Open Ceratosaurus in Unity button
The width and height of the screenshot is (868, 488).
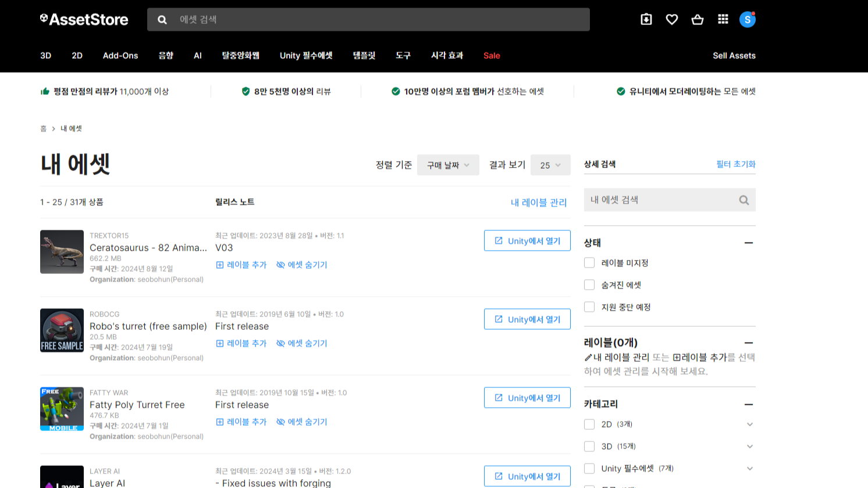pos(527,241)
